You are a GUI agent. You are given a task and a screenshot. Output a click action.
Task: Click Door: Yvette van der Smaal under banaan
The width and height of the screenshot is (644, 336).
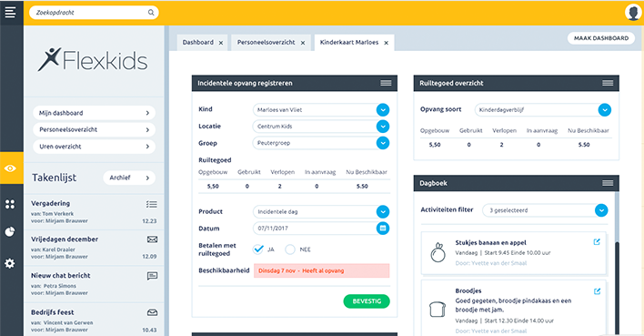[491, 263]
